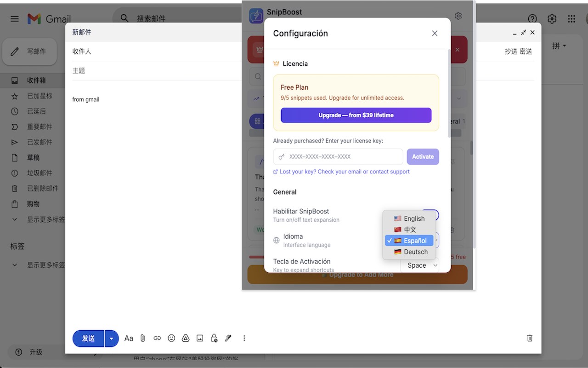
Task: Select English in the language list
Action: click(409, 218)
